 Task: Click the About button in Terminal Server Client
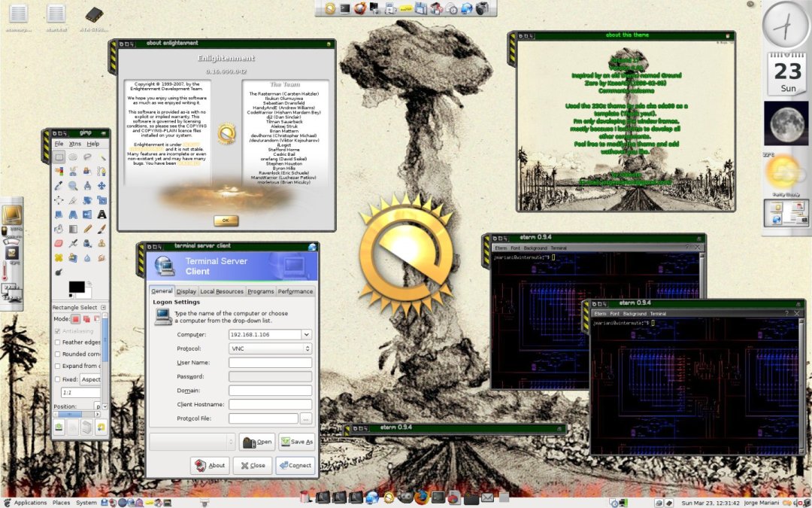211,465
